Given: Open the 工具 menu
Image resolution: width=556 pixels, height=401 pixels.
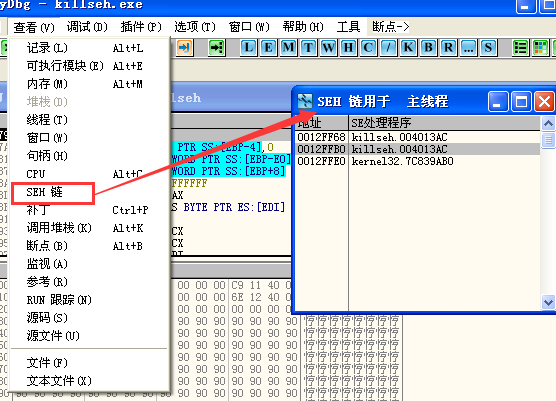Looking at the screenshot, I should pyautogui.click(x=348, y=27).
